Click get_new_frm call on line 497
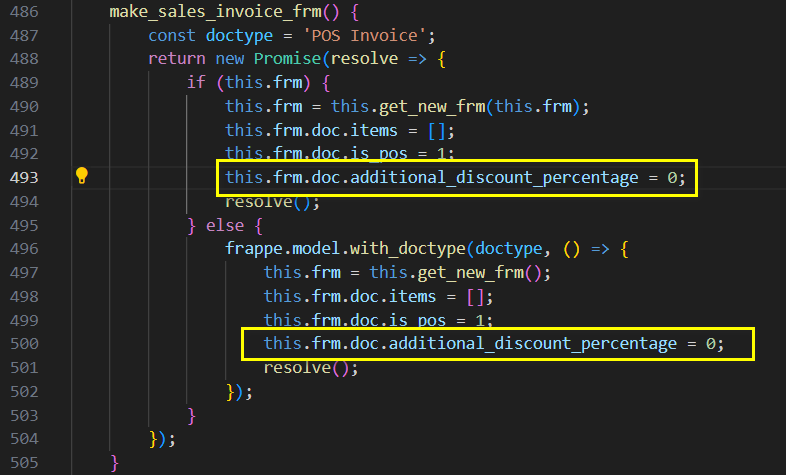The height and width of the screenshot is (475, 786). pos(471,273)
